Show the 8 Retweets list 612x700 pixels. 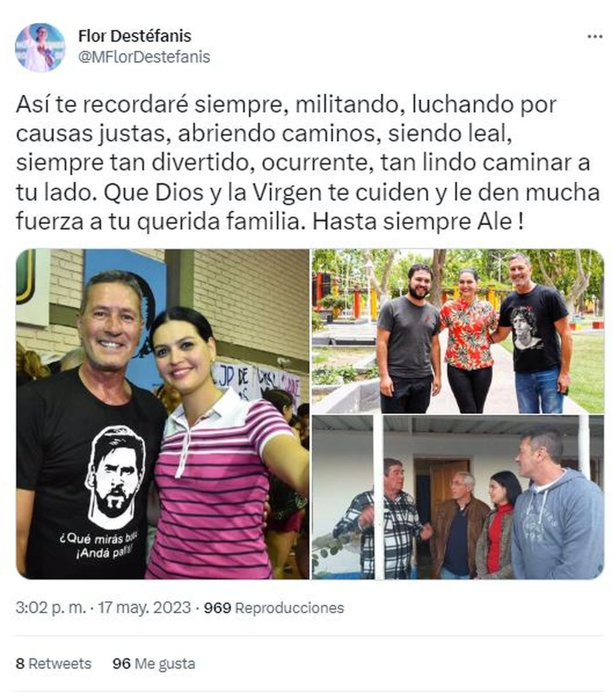(54, 663)
